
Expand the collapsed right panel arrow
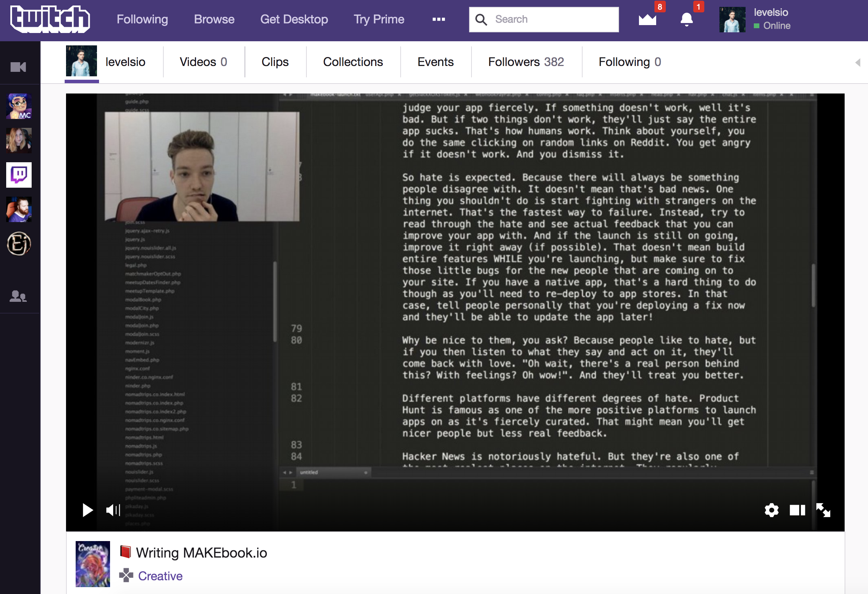[858, 62]
